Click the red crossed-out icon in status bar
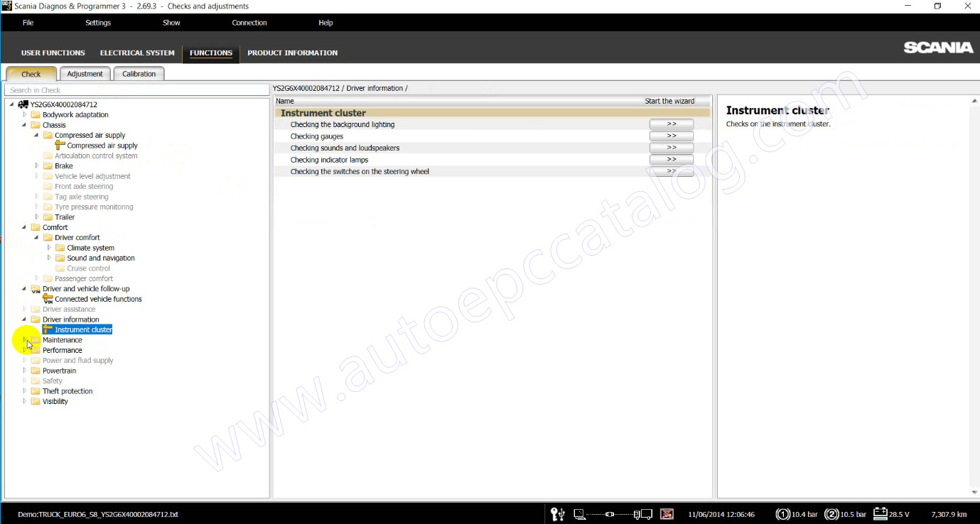The width and height of the screenshot is (980, 524). pyautogui.click(x=667, y=514)
